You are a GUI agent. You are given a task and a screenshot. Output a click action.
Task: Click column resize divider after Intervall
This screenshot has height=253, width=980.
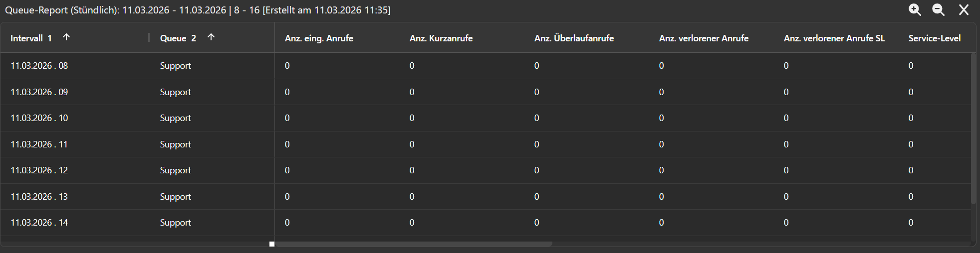(149, 38)
